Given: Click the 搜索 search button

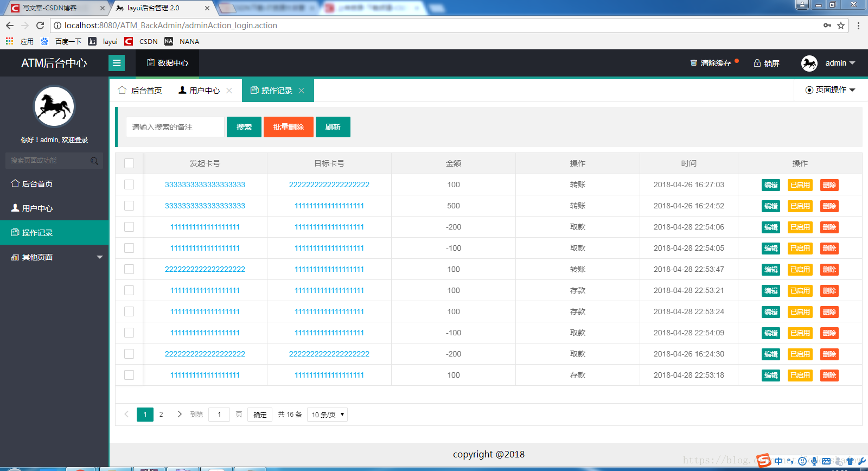Looking at the screenshot, I should pos(244,127).
